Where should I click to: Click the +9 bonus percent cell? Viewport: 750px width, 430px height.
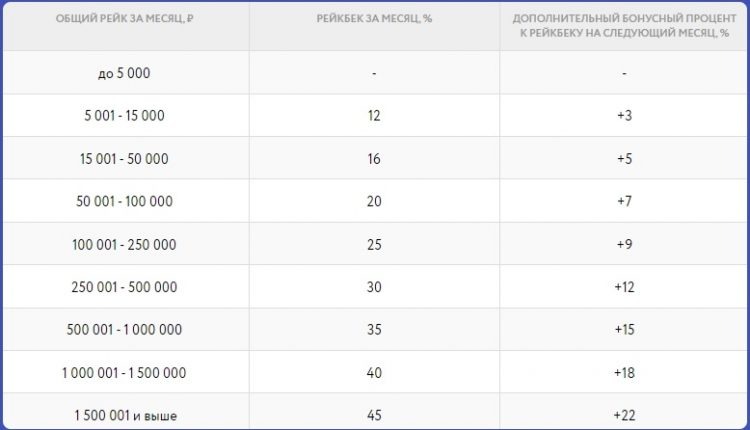(x=623, y=244)
